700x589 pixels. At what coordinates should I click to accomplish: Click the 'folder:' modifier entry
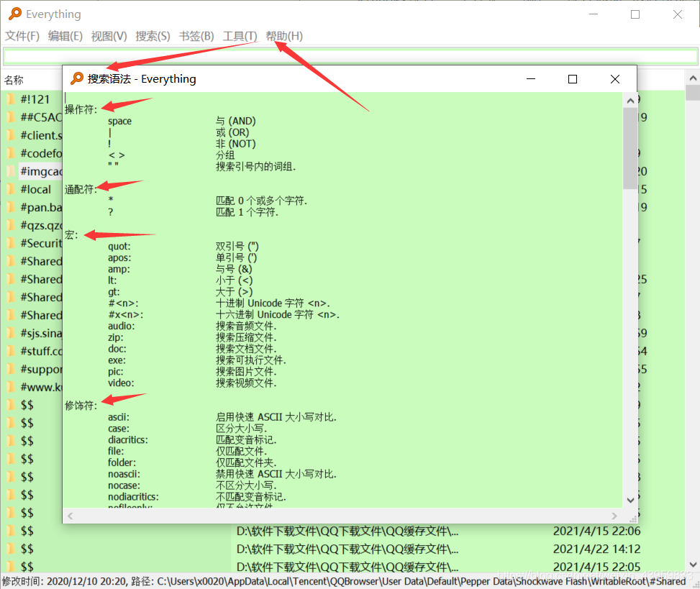[x=122, y=462]
